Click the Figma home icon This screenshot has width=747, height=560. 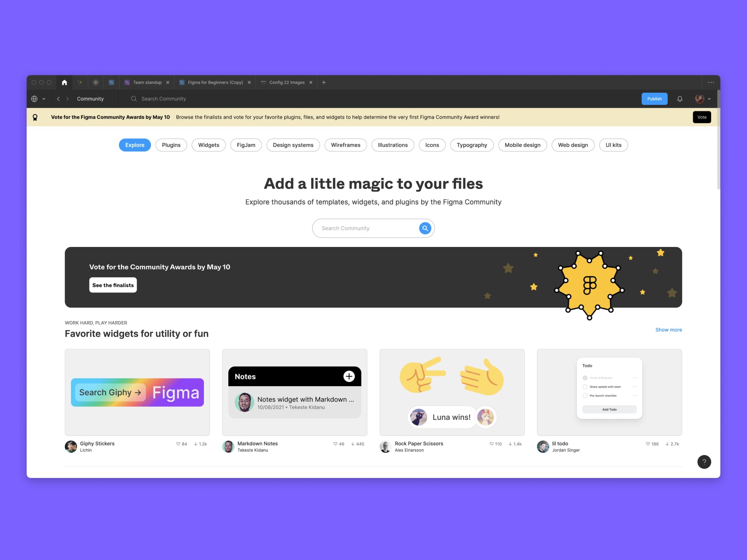coord(64,82)
